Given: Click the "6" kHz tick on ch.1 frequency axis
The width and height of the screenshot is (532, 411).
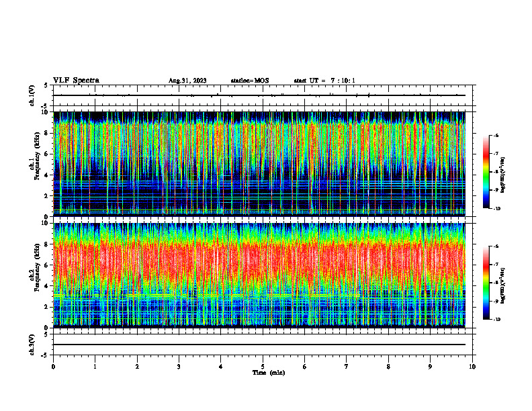Looking at the screenshot, I should [47, 154].
